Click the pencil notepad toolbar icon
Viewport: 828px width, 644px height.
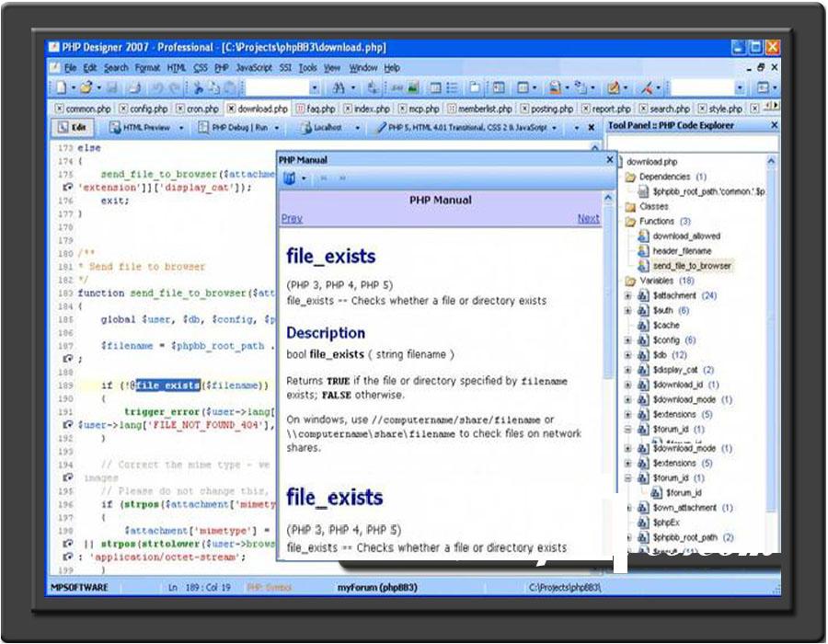tap(613, 87)
